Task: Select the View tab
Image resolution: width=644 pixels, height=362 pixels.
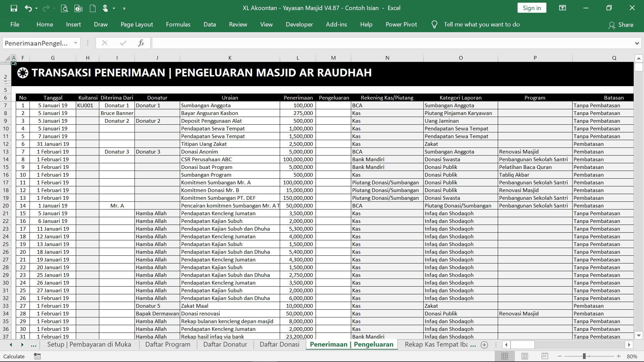Action: tap(266, 24)
